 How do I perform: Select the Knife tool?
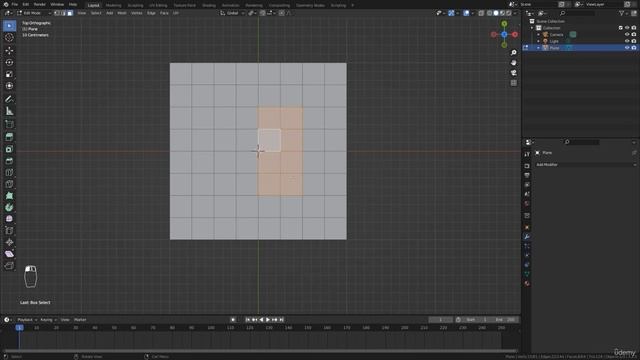(9, 184)
